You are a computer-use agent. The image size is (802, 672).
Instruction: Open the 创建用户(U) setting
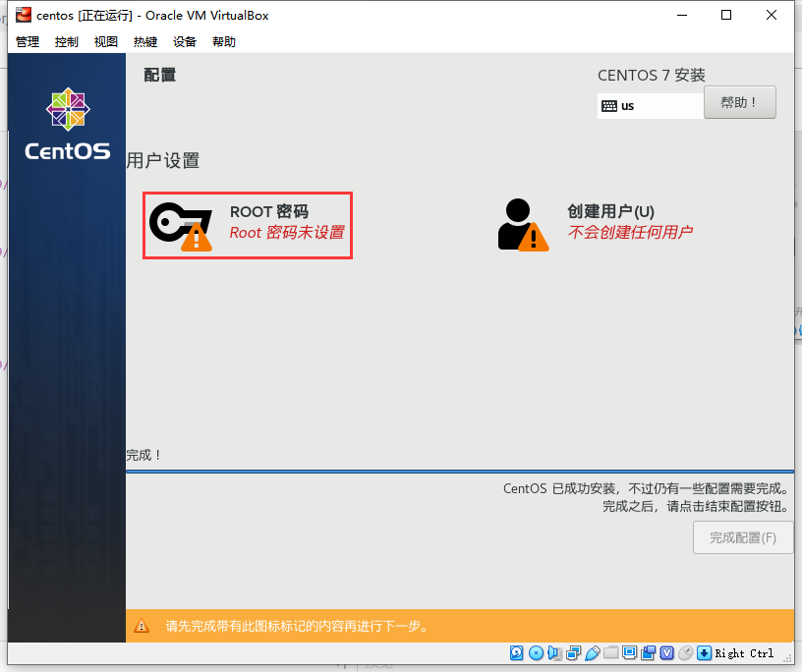(596, 225)
